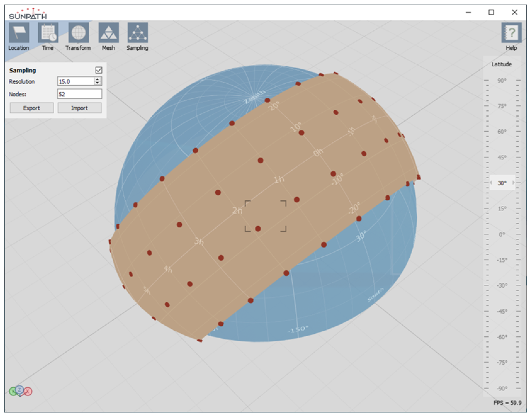Select the Transform tool

pos(79,33)
